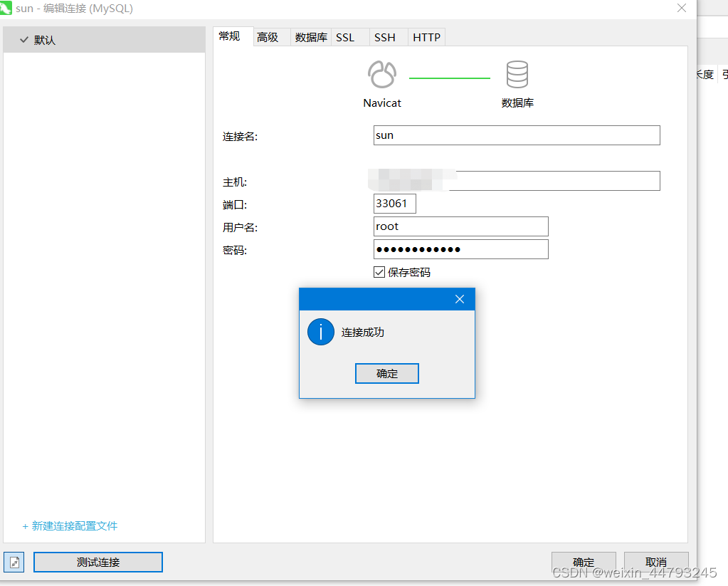This screenshot has height=586, width=728.
Task: Close the 连接成功 message popup
Action: click(460, 298)
